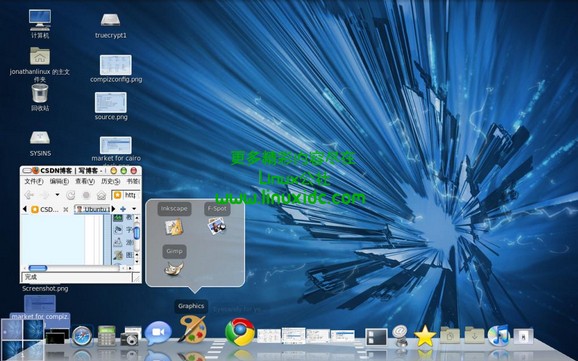Close the CSD... tab

66,209
